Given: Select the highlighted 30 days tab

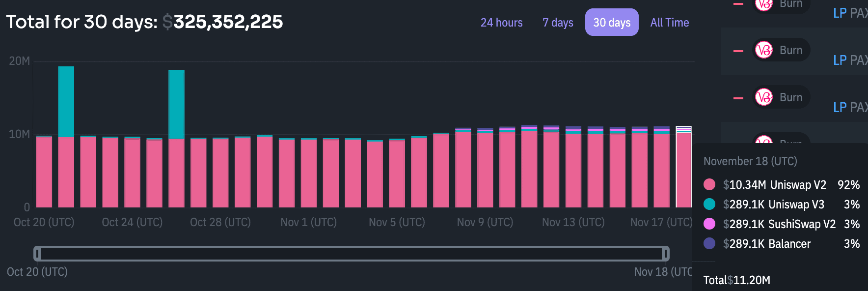Looking at the screenshot, I should pyautogui.click(x=612, y=23).
